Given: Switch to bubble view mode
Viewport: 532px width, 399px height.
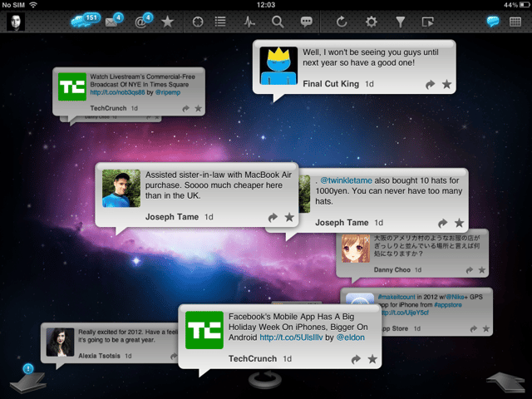Looking at the screenshot, I should (493, 22).
